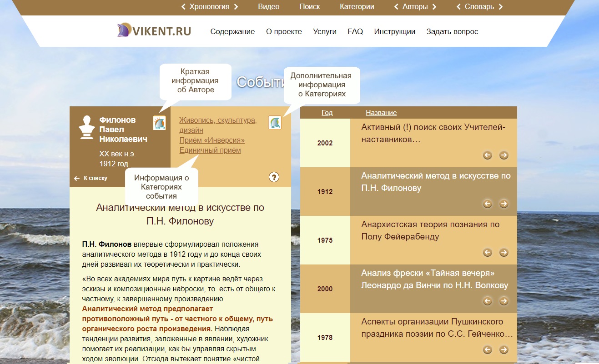
Task: Click author name Филонов Павел Николаевич
Action: click(x=123, y=130)
